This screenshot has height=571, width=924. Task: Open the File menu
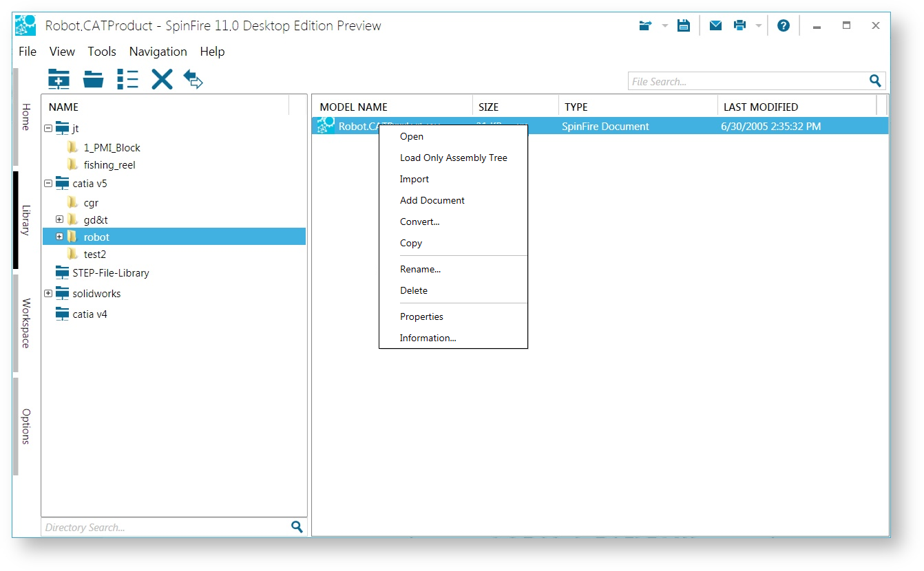tap(28, 52)
